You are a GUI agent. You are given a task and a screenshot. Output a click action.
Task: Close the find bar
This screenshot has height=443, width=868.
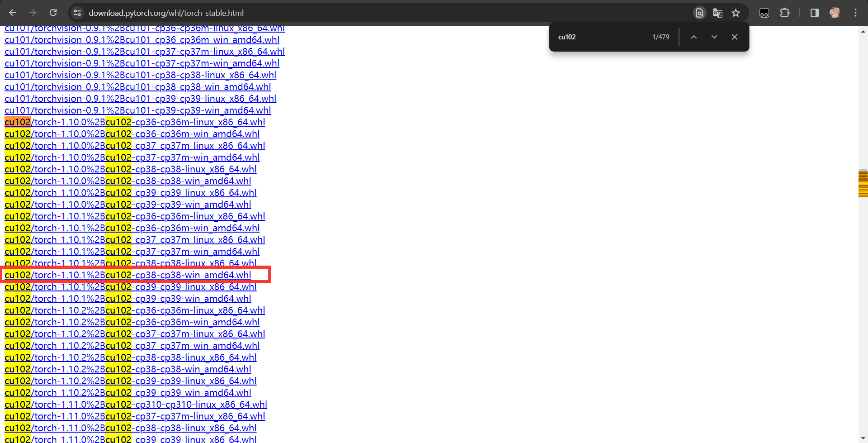pos(735,37)
